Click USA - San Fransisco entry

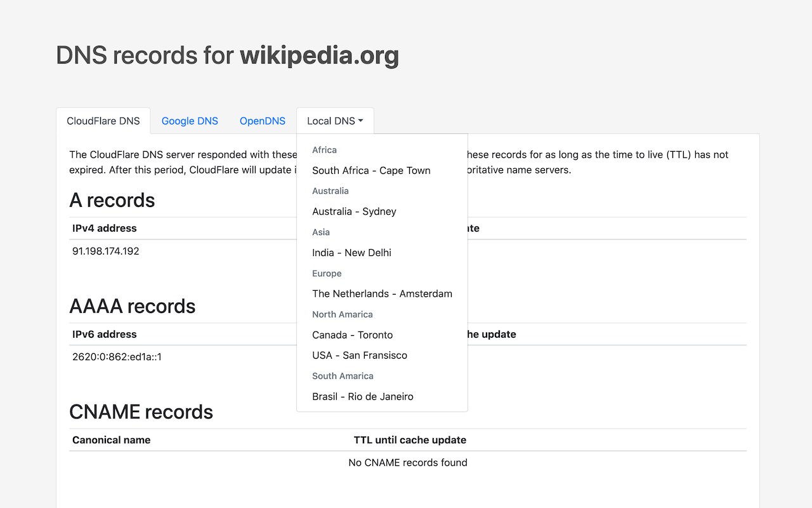pyautogui.click(x=360, y=355)
